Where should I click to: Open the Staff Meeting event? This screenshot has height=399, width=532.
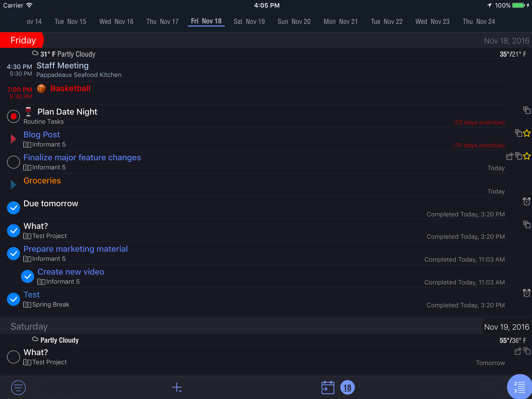[x=62, y=65]
